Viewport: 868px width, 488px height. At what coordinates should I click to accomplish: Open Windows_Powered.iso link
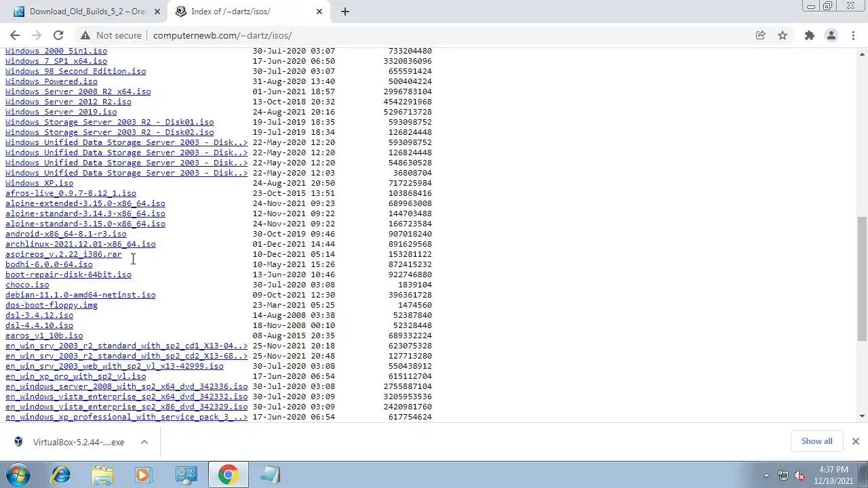point(52,81)
